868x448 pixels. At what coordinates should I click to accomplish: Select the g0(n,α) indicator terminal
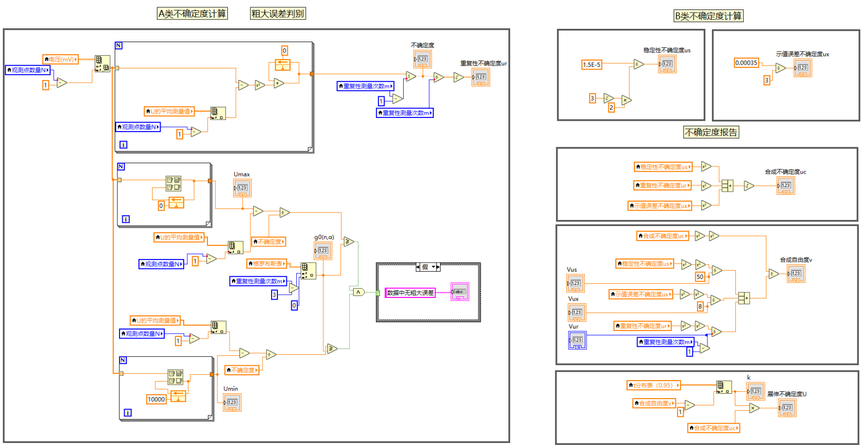(x=323, y=251)
